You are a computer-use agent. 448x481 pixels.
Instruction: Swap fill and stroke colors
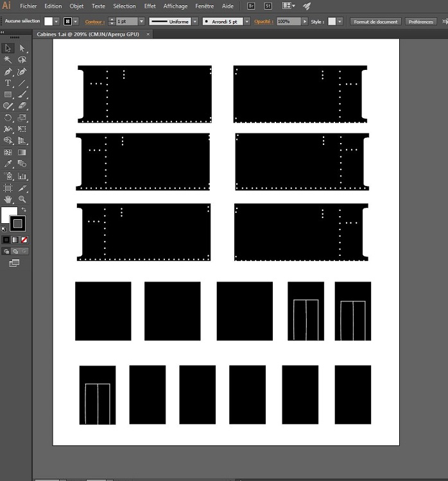[x=24, y=210]
